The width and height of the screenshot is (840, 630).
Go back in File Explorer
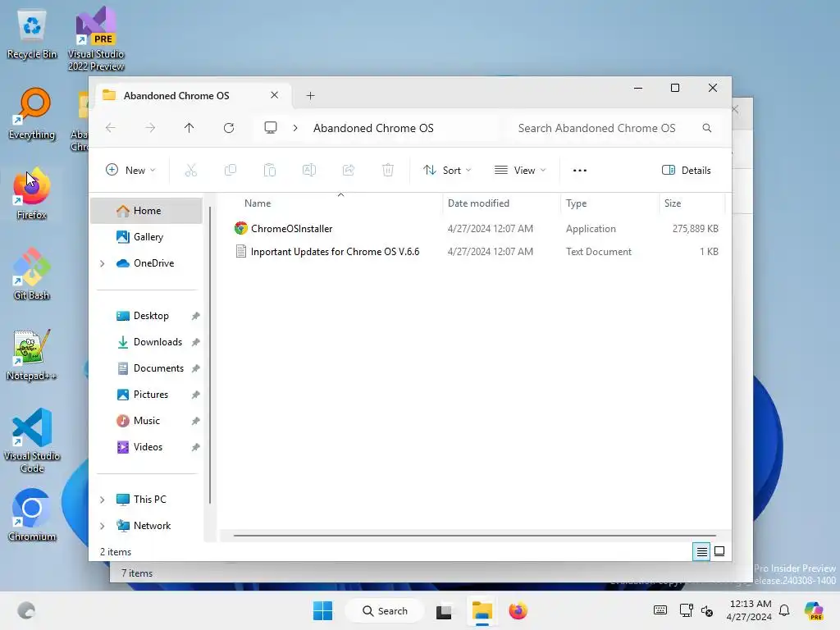[x=111, y=128]
